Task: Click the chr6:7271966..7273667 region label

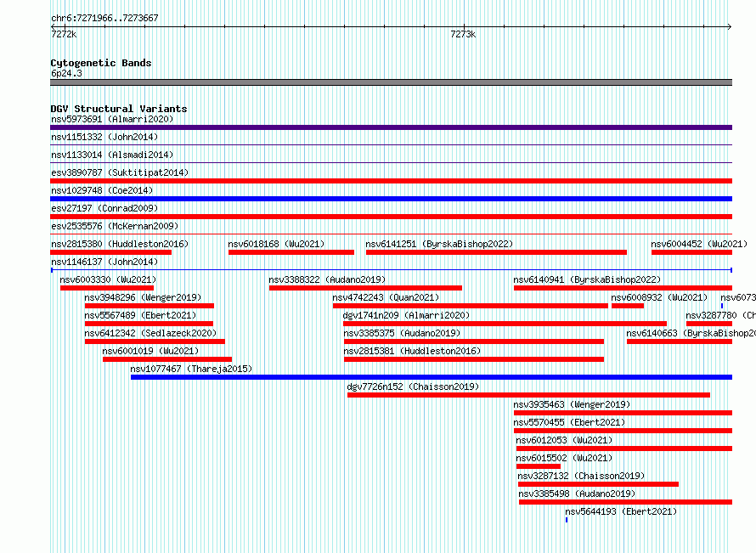Action: coord(104,18)
